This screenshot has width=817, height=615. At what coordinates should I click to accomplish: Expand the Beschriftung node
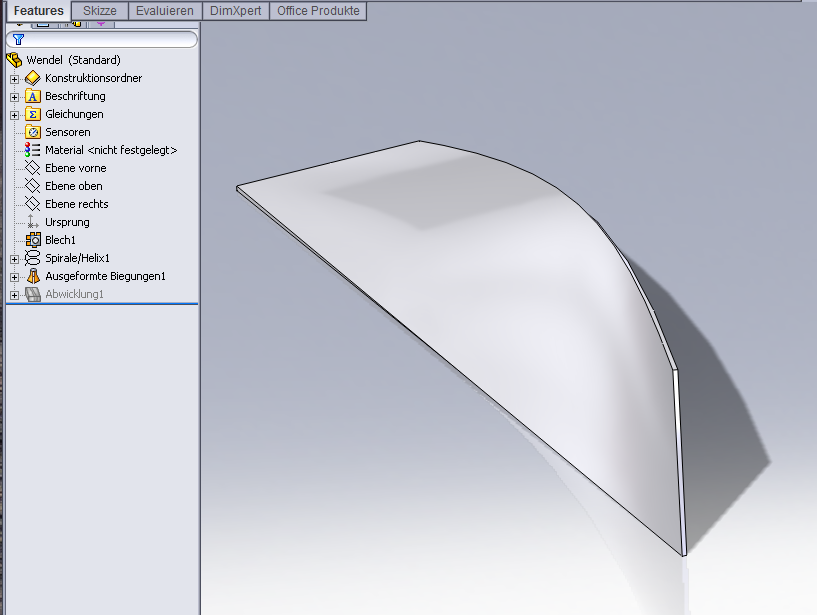(x=14, y=97)
